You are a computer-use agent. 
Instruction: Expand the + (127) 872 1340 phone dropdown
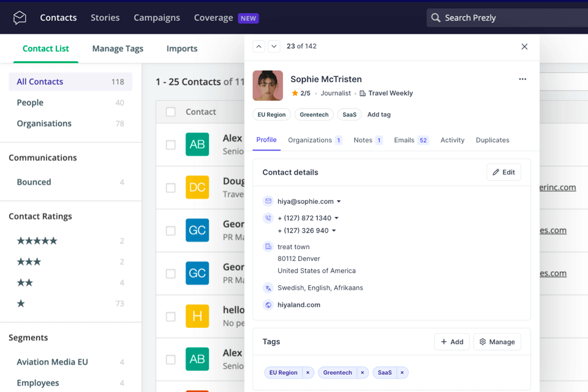tap(336, 218)
